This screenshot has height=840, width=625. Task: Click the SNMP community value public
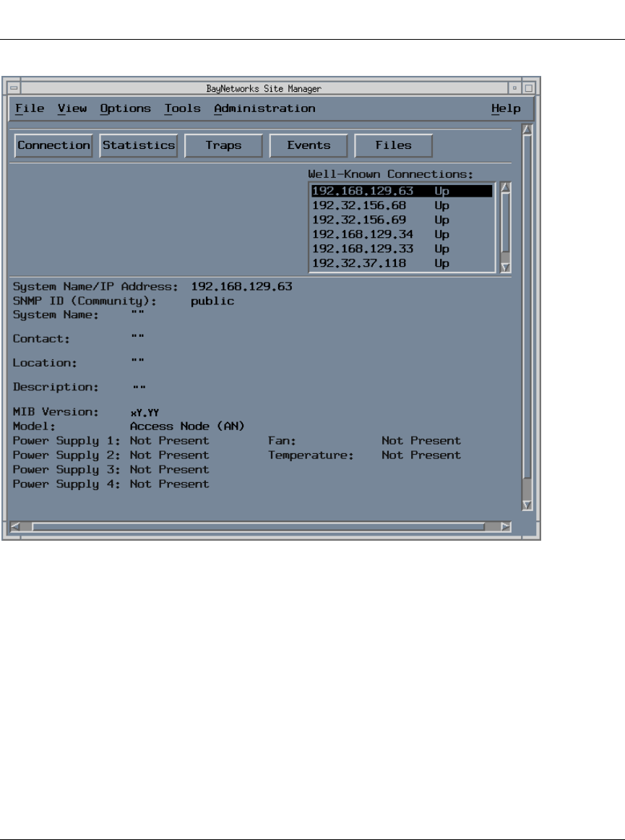click(x=212, y=301)
